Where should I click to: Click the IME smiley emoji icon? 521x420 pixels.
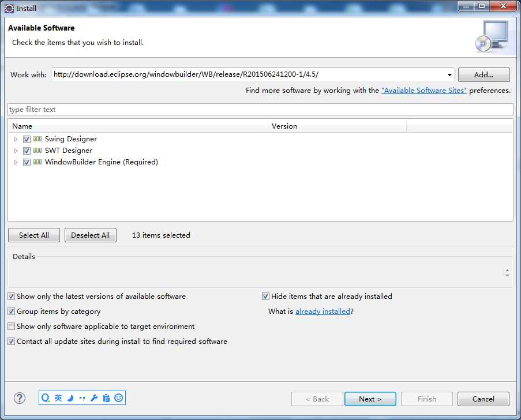(x=119, y=397)
